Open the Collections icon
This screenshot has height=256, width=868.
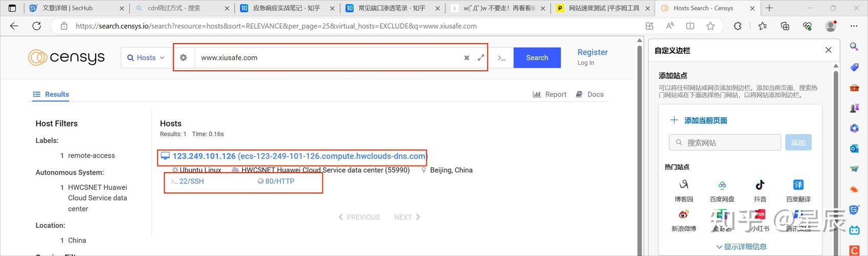[x=785, y=26]
